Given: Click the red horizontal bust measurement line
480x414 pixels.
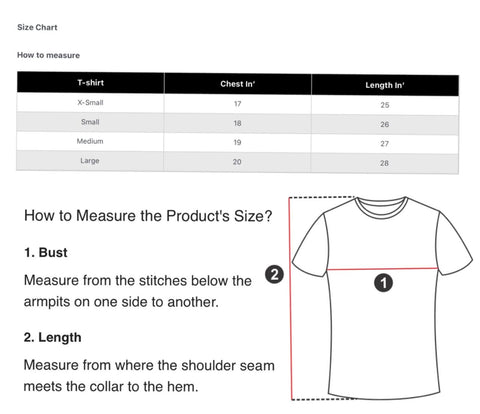Looking at the screenshot, I should coord(382,268).
